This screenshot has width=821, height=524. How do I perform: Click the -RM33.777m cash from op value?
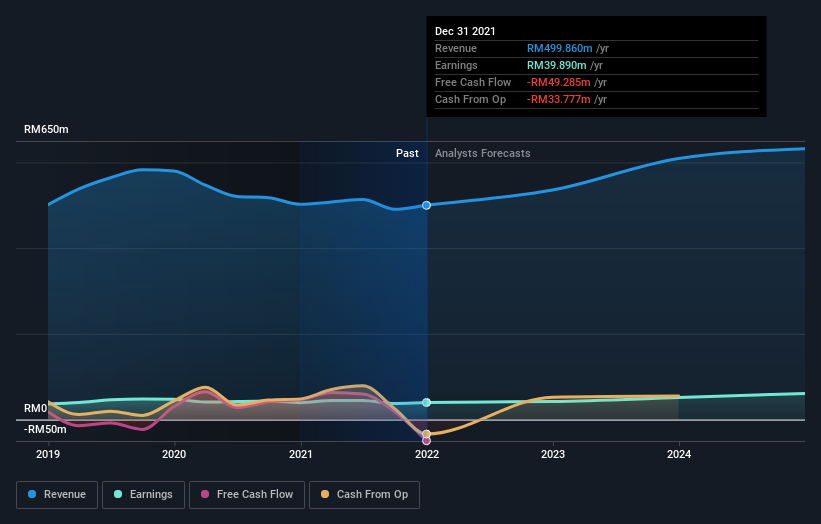pos(559,99)
